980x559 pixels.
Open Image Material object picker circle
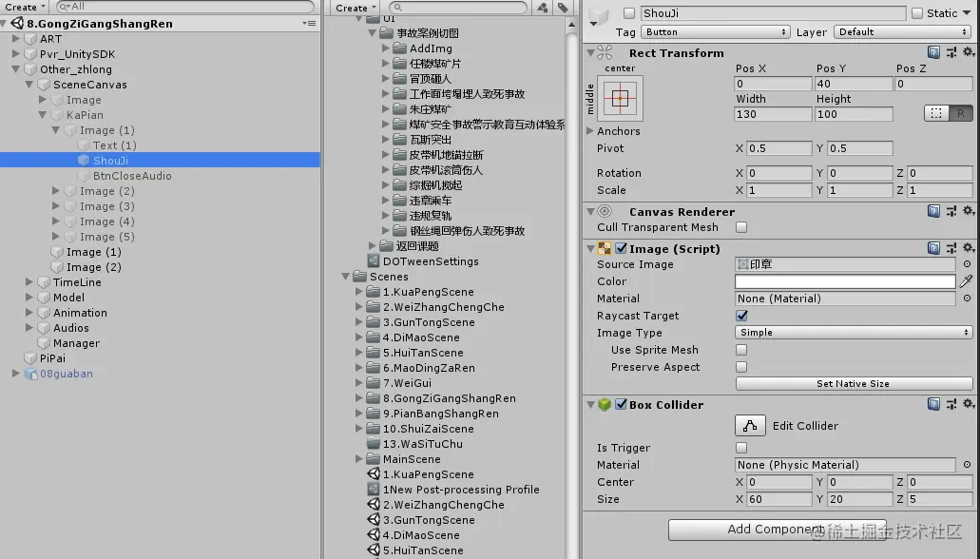click(967, 299)
